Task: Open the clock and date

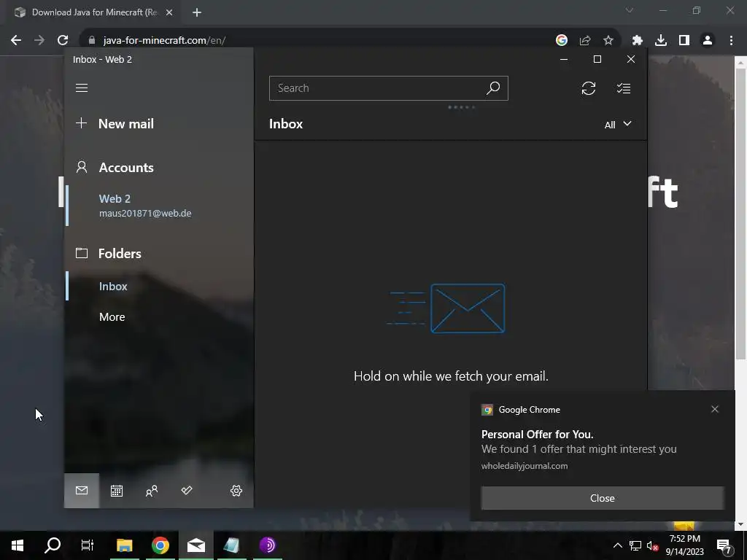Action: tap(684, 545)
